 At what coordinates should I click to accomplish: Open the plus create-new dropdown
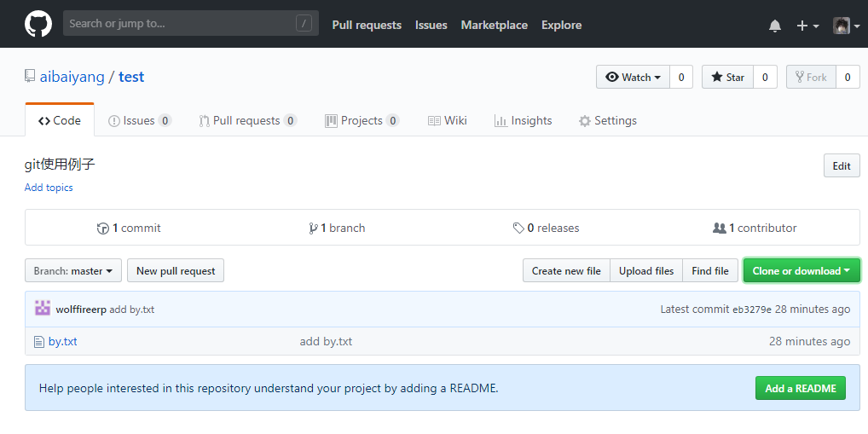pos(807,26)
